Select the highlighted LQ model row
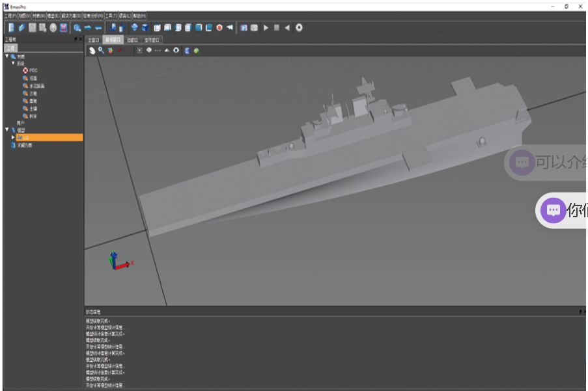This screenshot has height=391, width=588. pyautogui.click(x=49, y=137)
